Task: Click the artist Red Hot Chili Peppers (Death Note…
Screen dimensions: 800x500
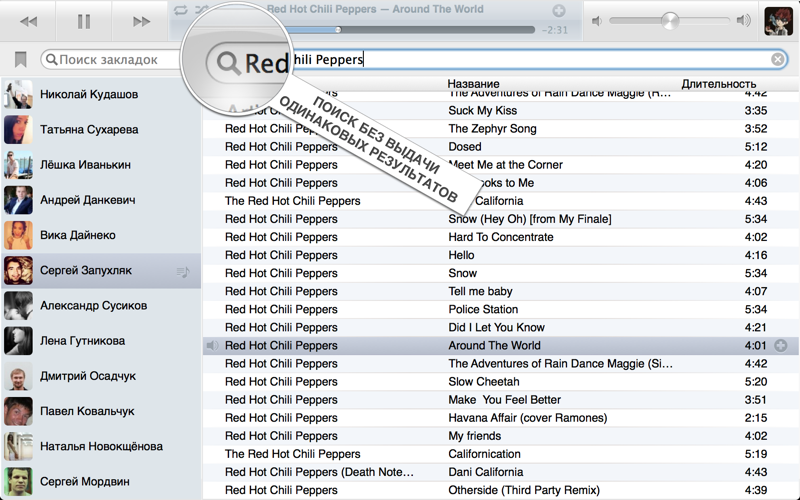Action: [319, 472]
